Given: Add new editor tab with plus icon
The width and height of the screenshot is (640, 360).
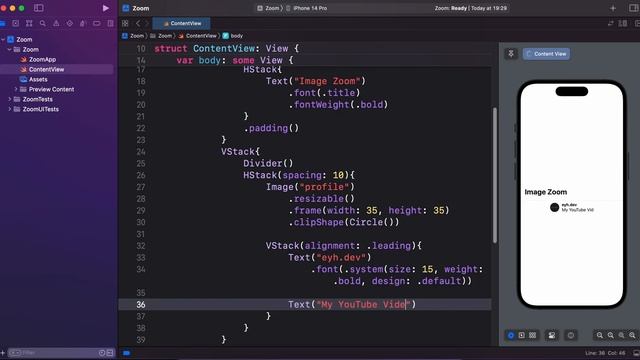Looking at the screenshot, I should [613, 8].
